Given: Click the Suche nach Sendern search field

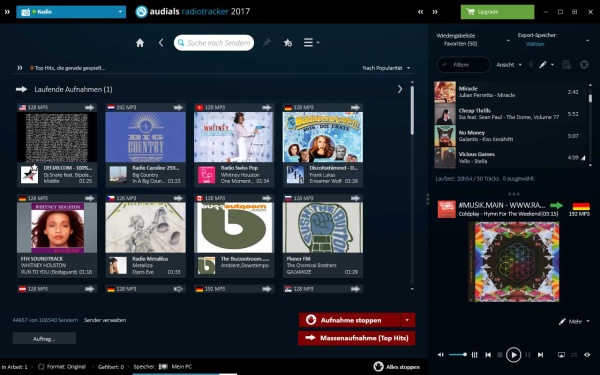Looking at the screenshot, I should (x=214, y=43).
